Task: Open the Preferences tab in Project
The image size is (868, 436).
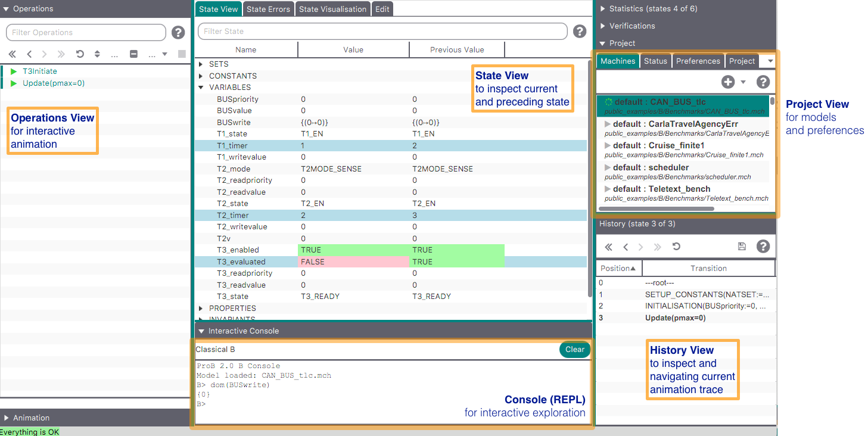Action: [x=698, y=61]
